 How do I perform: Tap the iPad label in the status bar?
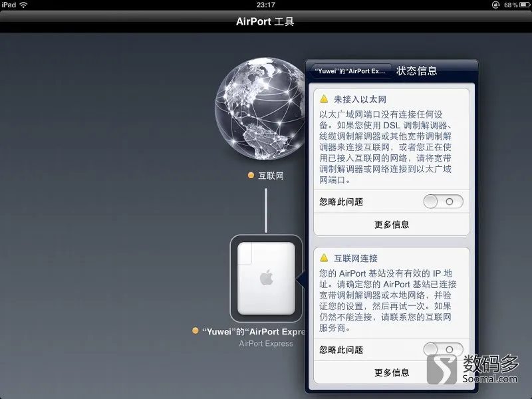9,5
